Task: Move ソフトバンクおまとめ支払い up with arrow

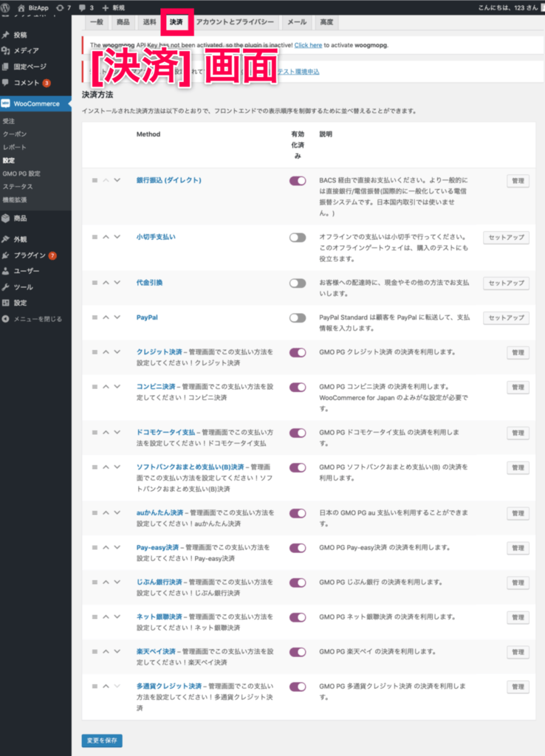Action: pyautogui.click(x=106, y=467)
